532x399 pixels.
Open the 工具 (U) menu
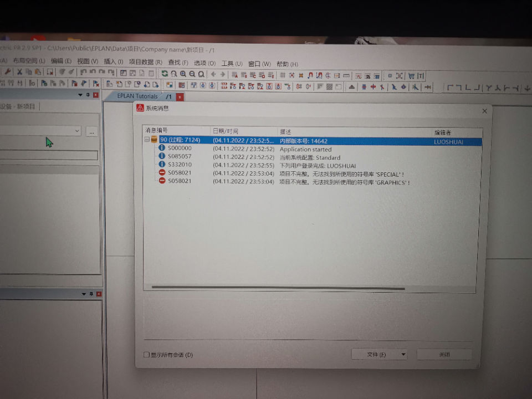click(232, 63)
